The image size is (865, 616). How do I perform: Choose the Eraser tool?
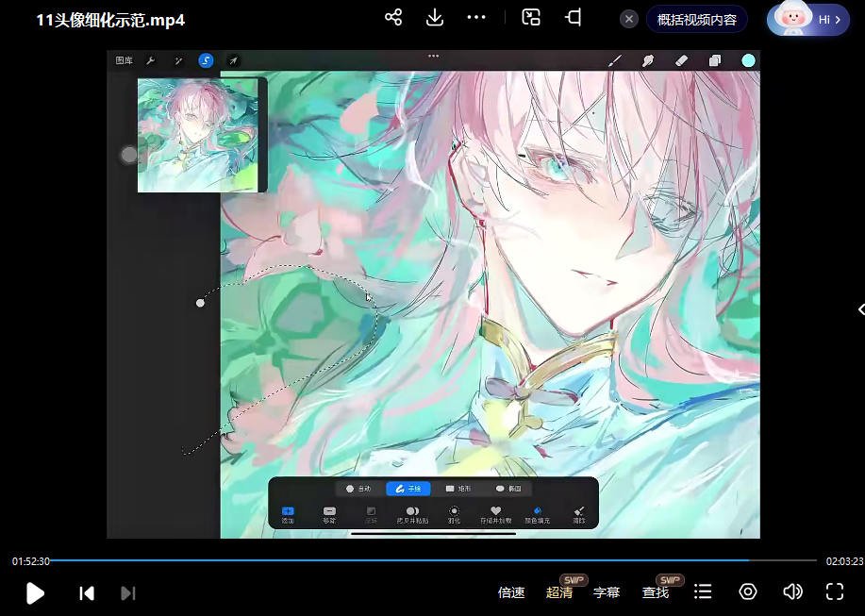pos(682,60)
